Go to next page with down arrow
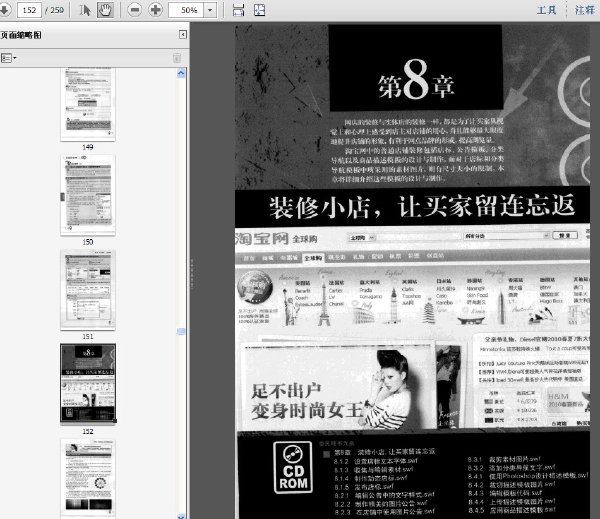Screen dimensions: 600x519 (x=4, y=10)
